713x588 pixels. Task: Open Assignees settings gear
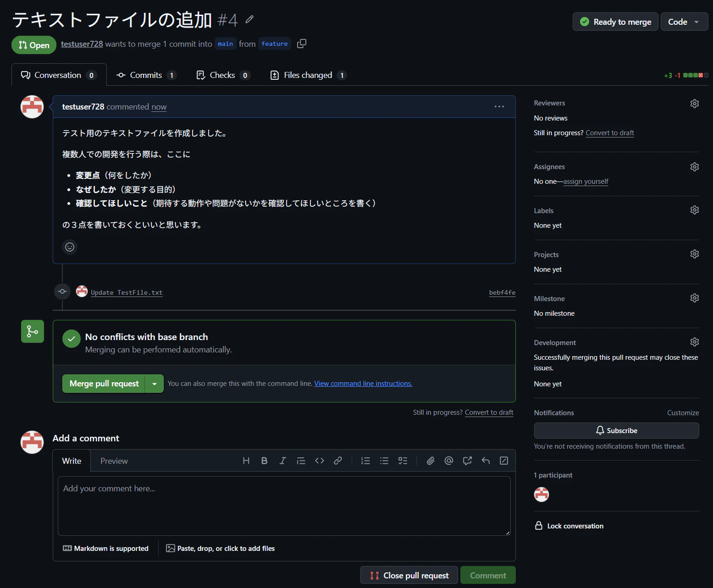(x=694, y=167)
